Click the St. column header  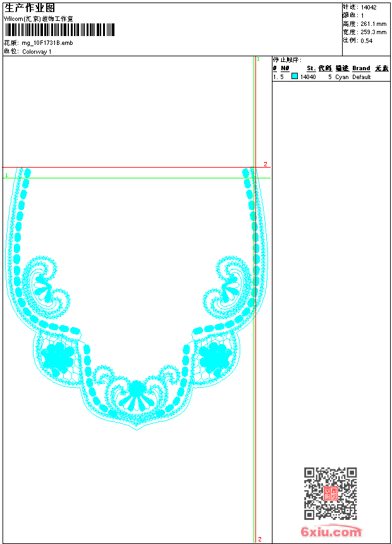point(311,68)
